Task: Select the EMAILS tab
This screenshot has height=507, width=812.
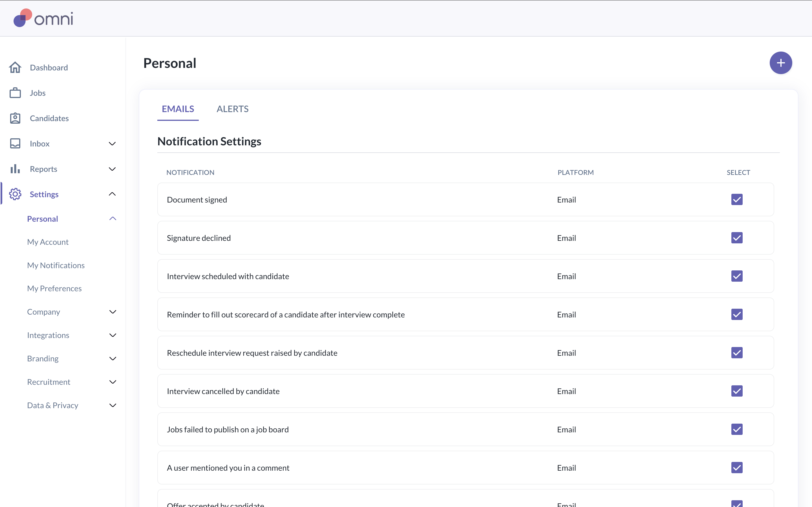Action: [178, 109]
